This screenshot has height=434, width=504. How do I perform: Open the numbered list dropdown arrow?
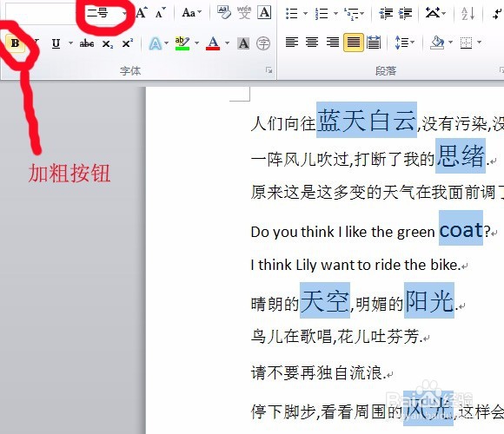point(335,14)
